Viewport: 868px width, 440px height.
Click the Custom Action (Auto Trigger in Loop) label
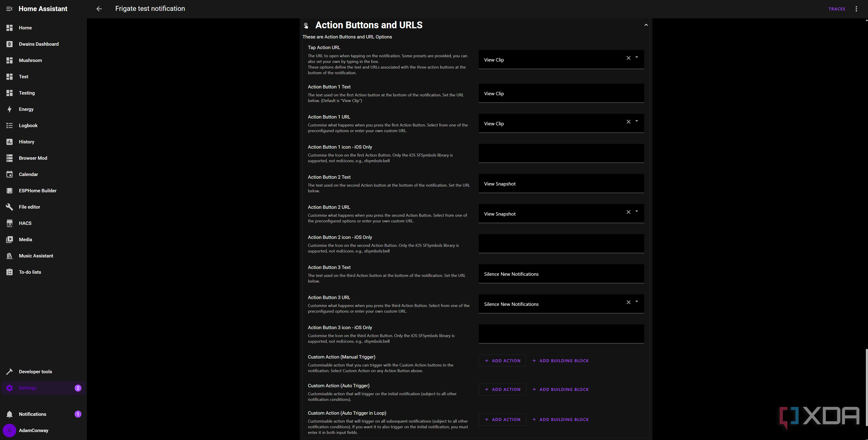(347, 413)
